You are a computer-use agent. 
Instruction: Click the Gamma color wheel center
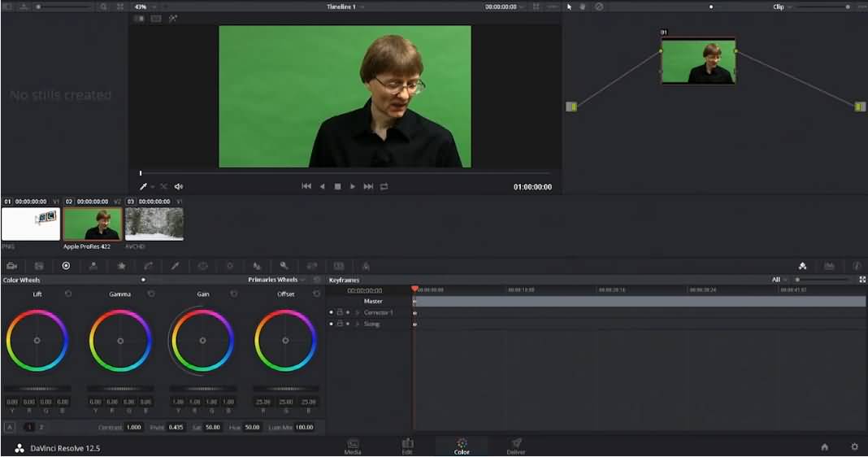[x=120, y=341]
